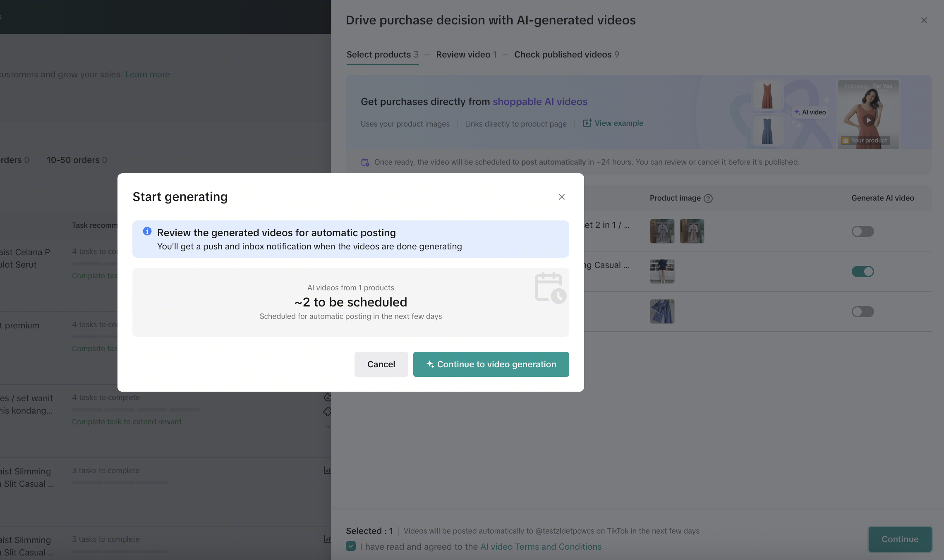Close the AI-generated videos side panel

[x=924, y=20]
